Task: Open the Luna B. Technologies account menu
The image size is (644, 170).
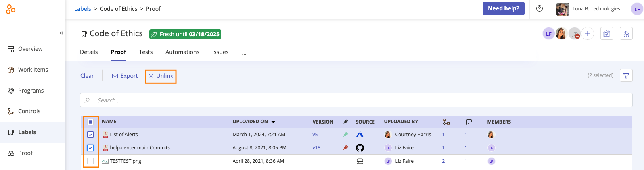Action: (588, 9)
